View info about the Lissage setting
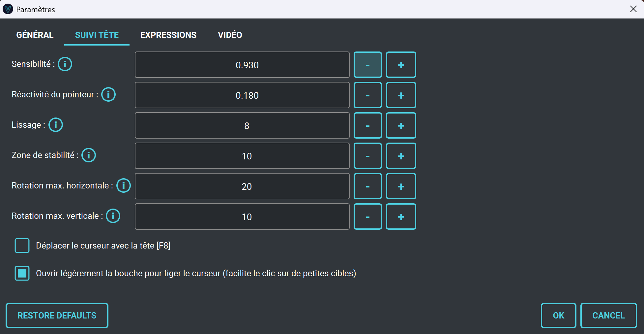Screen dimensions: 644x334 click(55, 125)
